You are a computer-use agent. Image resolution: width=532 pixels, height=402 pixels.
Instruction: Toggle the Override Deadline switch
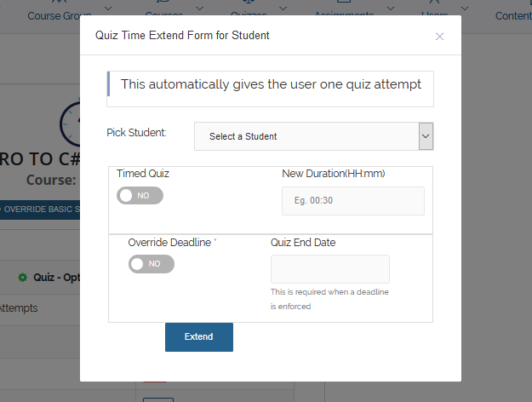pos(152,264)
